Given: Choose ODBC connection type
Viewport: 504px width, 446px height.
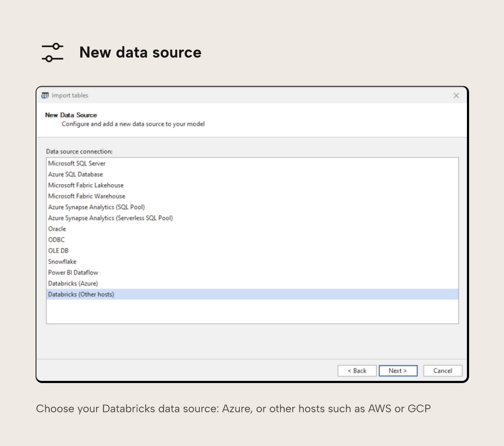Looking at the screenshot, I should (252, 240).
